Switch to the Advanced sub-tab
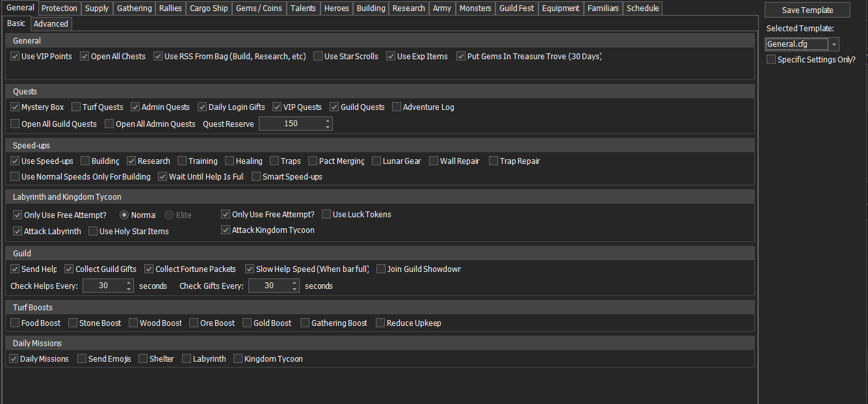Screen dimensions: 868x404 click(x=51, y=24)
